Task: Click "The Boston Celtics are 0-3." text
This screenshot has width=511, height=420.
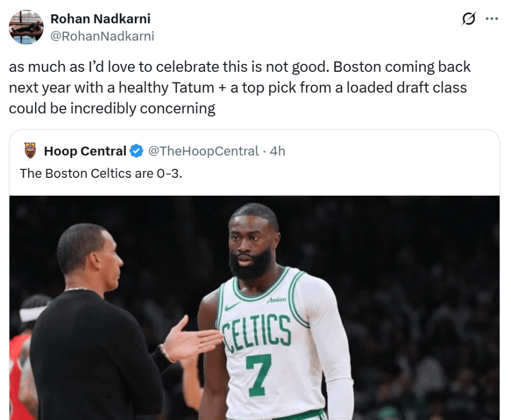Action: pos(101,173)
